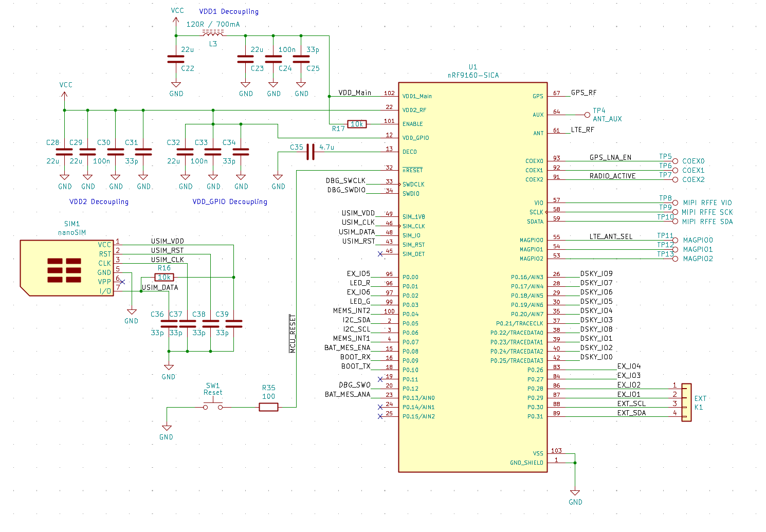Select capacitor C22 symbol
Viewport: 766px width, 532px height.
coord(176,59)
